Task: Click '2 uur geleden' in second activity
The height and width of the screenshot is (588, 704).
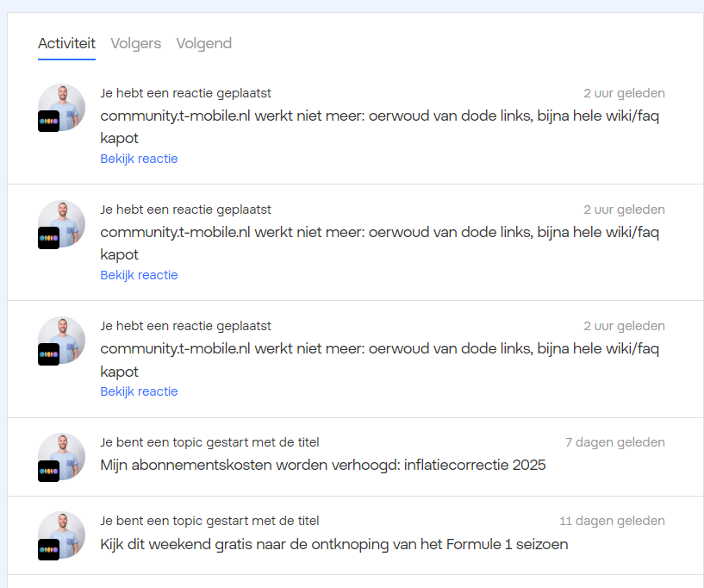Action: coord(624,210)
